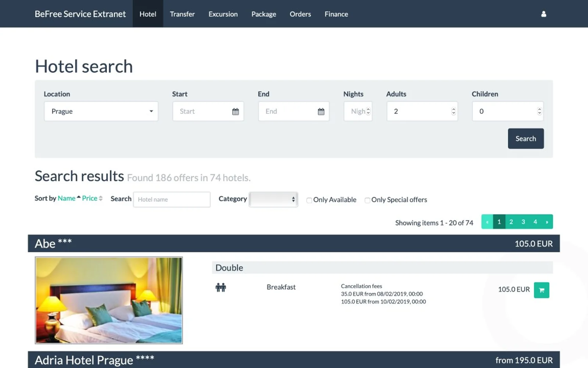Open the user account icon
The height and width of the screenshot is (368, 588).
tap(544, 14)
